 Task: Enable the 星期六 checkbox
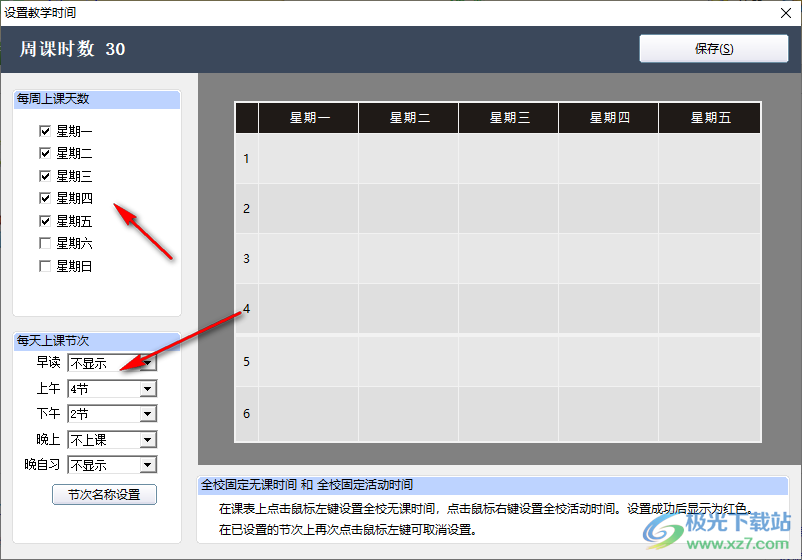coord(45,243)
